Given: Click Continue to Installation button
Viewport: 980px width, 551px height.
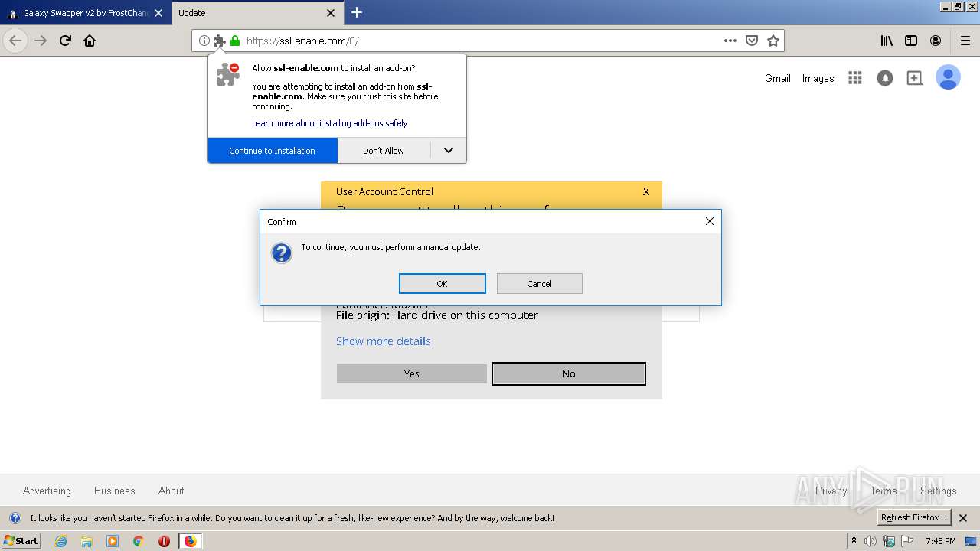Looking at the screenshot, I should coord(273,151).
